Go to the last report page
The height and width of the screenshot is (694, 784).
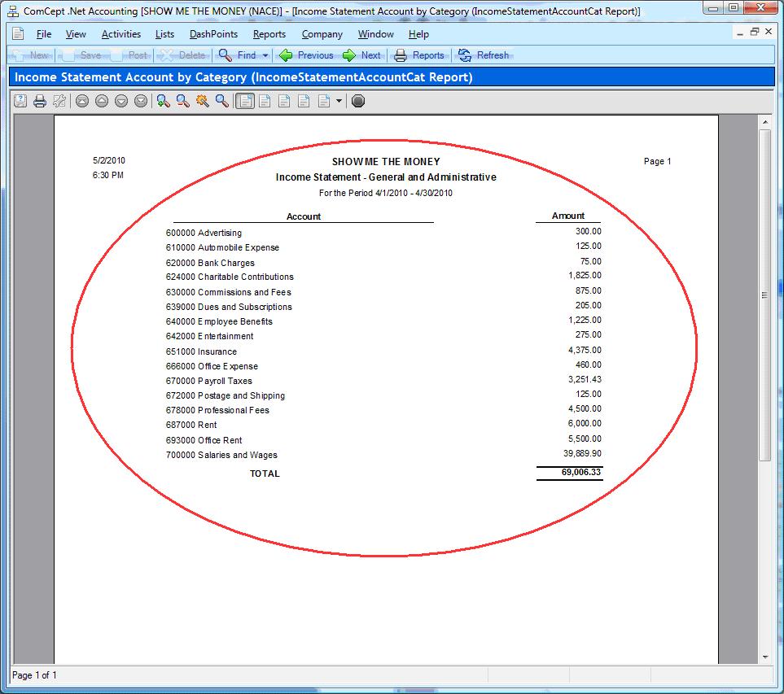pyautogui.click(x=141, y=101)
